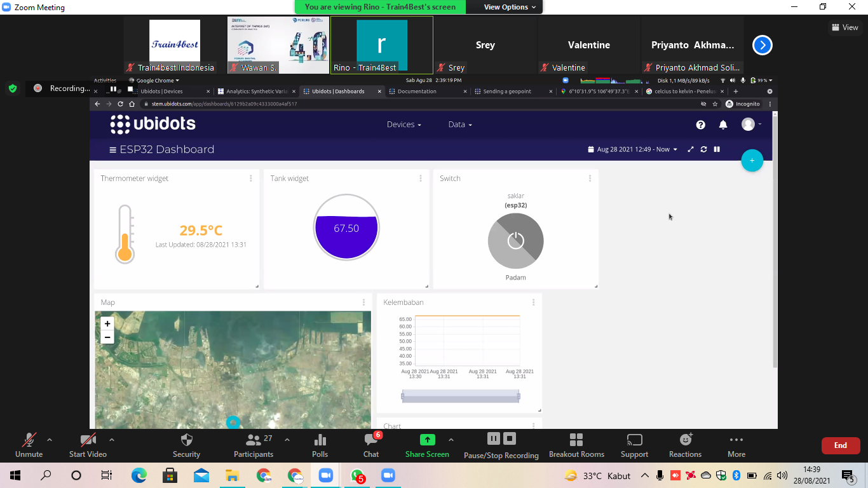
Task: Click the Kelembaban chart range slider
Action: (461, 396)
